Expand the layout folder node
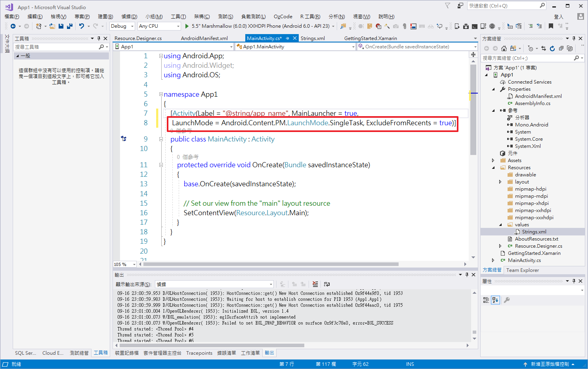 click(x=500, y=182)
